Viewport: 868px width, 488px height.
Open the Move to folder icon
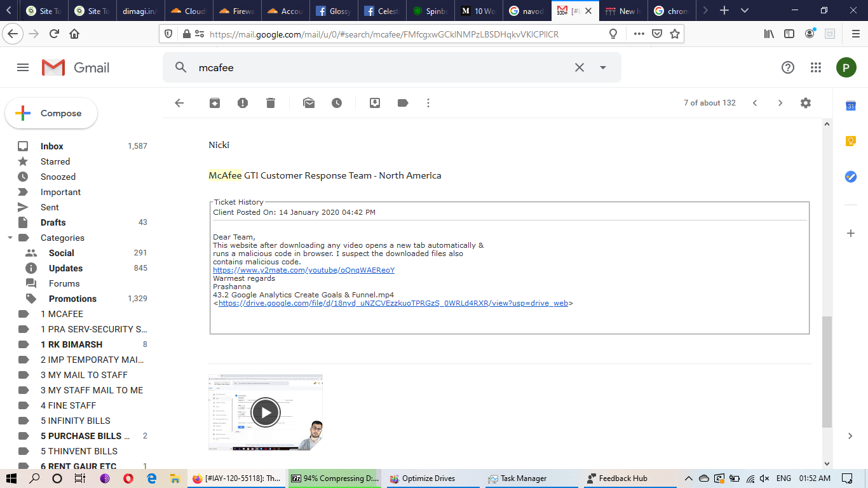(375, 103)
